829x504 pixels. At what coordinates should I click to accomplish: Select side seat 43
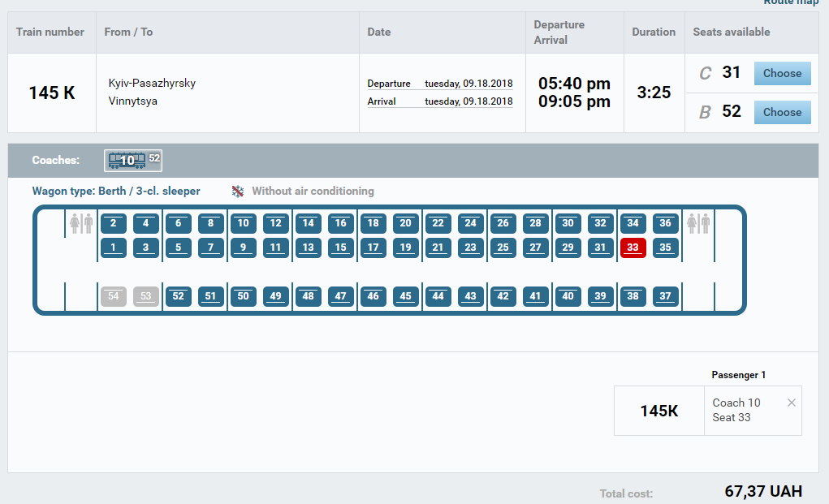click(471, 296)
